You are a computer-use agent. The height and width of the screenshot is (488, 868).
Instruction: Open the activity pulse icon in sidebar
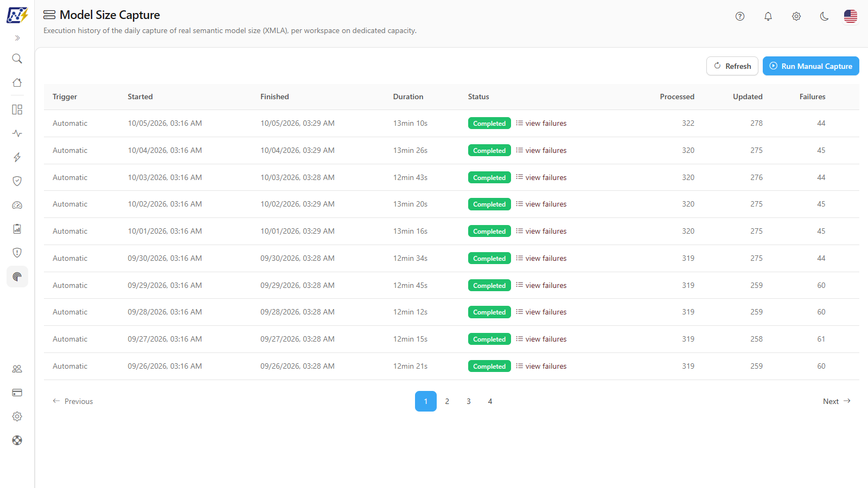coord(17,133)
